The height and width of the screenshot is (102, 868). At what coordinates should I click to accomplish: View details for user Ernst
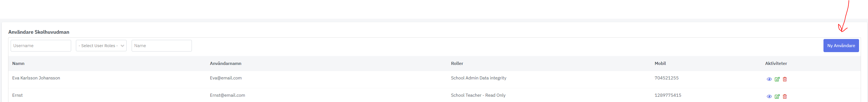pyautogui.click(x=769, y=96)
